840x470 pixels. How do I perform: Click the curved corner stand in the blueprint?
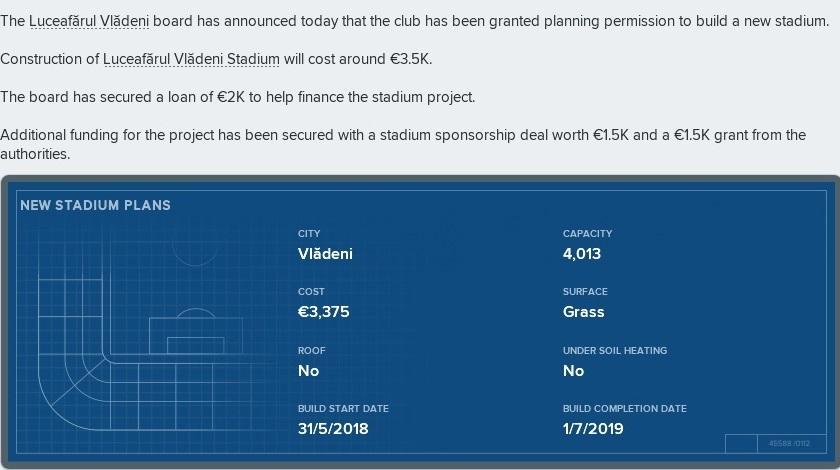point(74,396)
